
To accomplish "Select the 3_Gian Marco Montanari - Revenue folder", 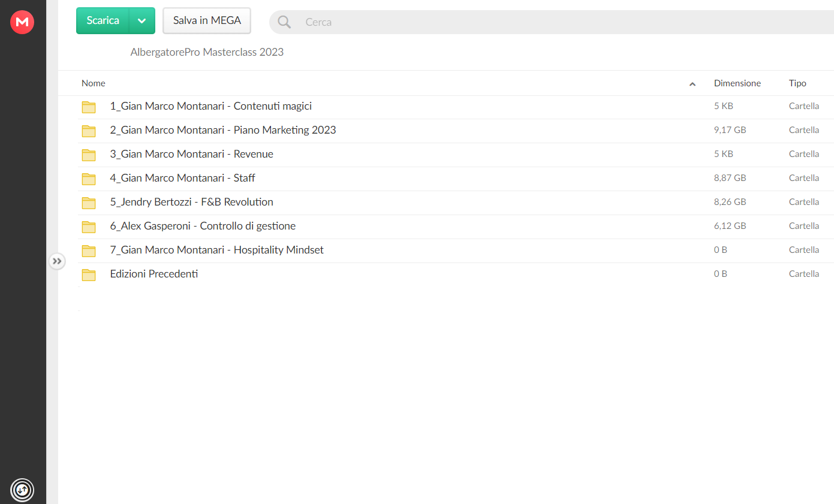I will [x=456, y=155].
